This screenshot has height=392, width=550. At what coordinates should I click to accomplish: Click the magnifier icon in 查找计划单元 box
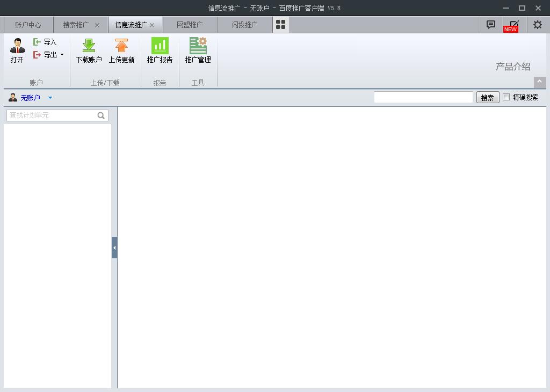[101, 115]
